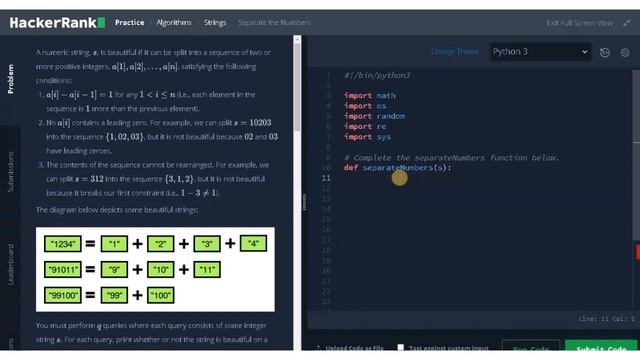The width and height of the screenshot is (640, 360).
Task: Click the 'import re' code line
Action: (x=364, y=127)
